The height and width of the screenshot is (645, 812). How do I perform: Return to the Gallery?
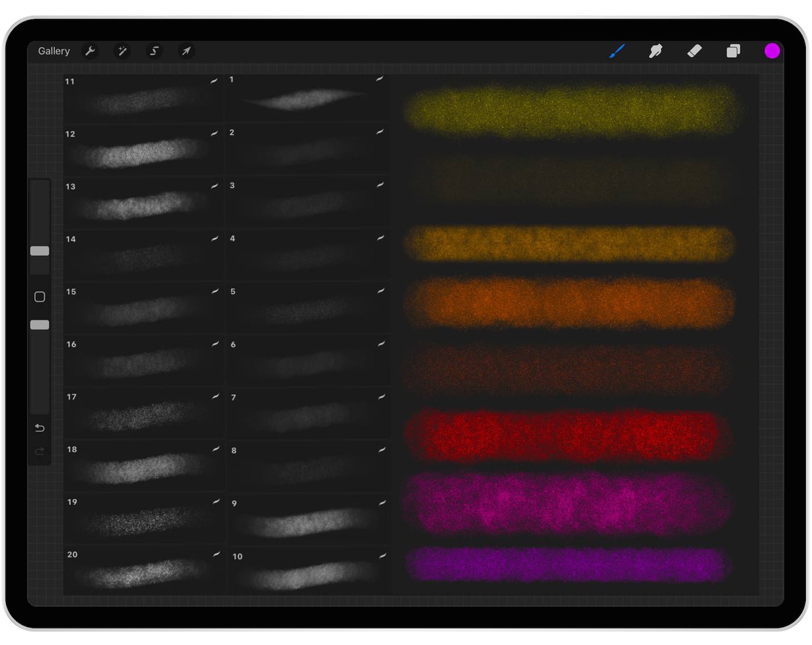tap(54, 51)
